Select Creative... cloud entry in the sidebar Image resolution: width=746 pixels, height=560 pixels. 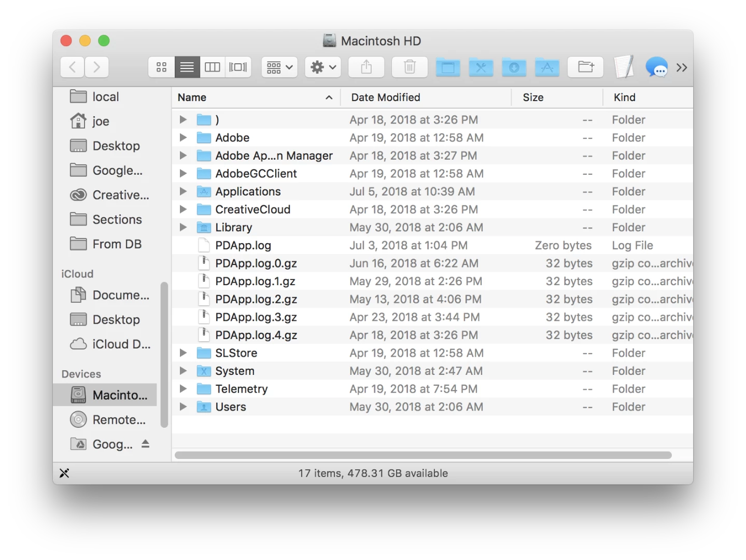coord(109,195)
